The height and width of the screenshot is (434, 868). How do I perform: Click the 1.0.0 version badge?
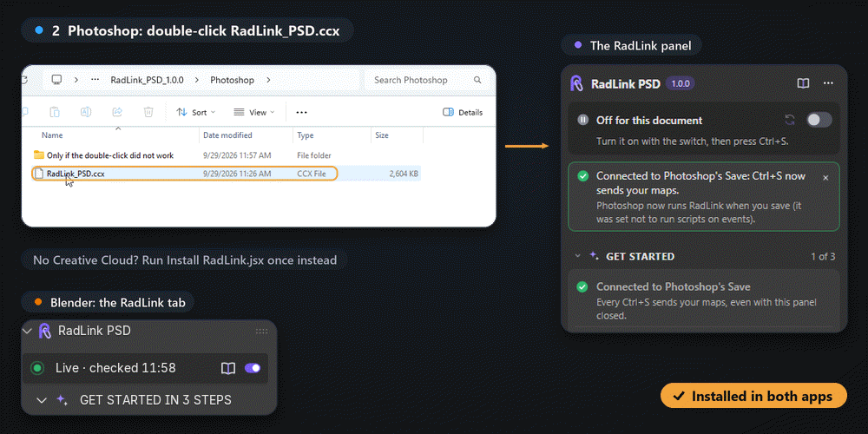681,83
